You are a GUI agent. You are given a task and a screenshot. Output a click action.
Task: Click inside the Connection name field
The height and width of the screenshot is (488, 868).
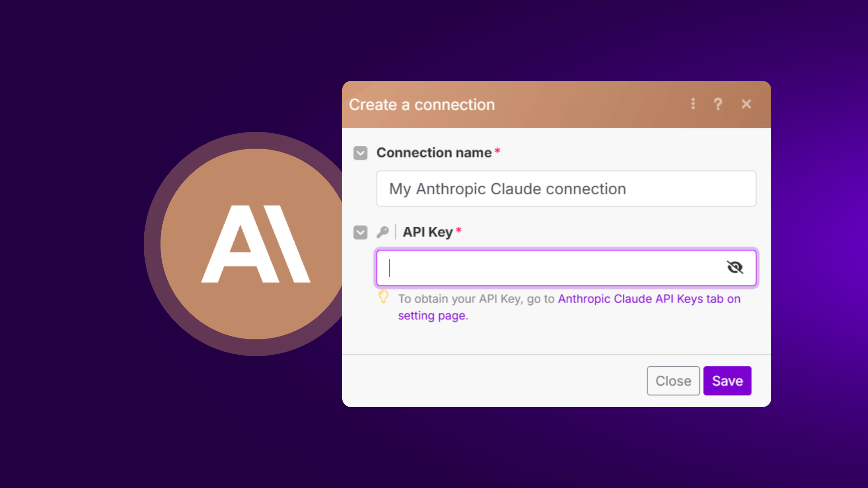tap(566, 189)
